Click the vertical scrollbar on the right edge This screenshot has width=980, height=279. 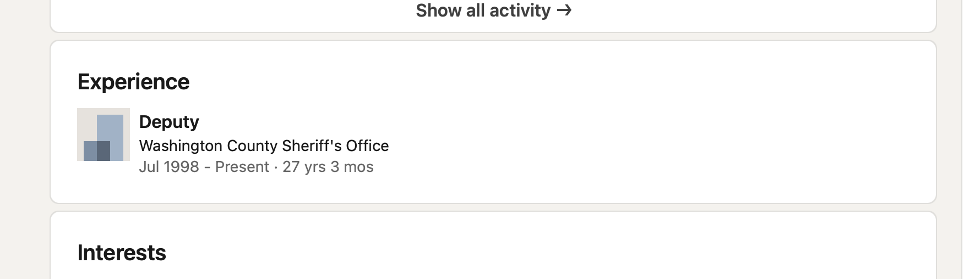coord(971,139)
